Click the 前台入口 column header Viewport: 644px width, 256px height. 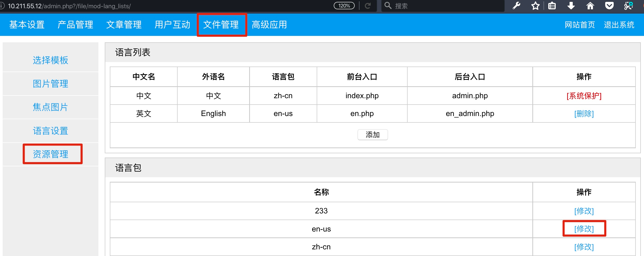(362, 77)
